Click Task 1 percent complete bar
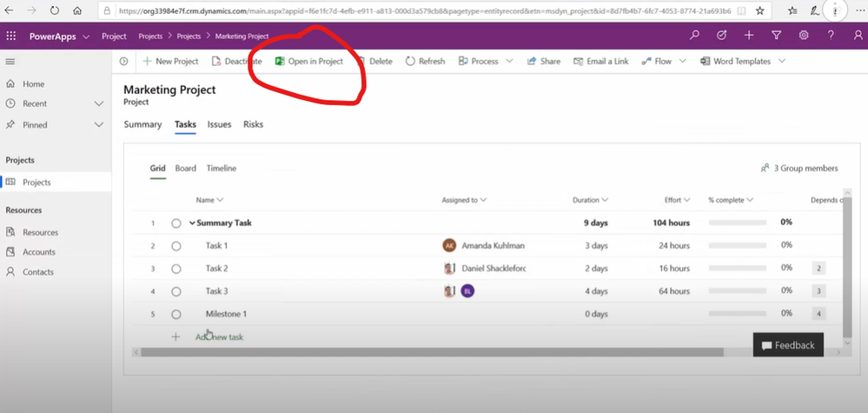Screen dimensions: 868x413 point(738,245)
